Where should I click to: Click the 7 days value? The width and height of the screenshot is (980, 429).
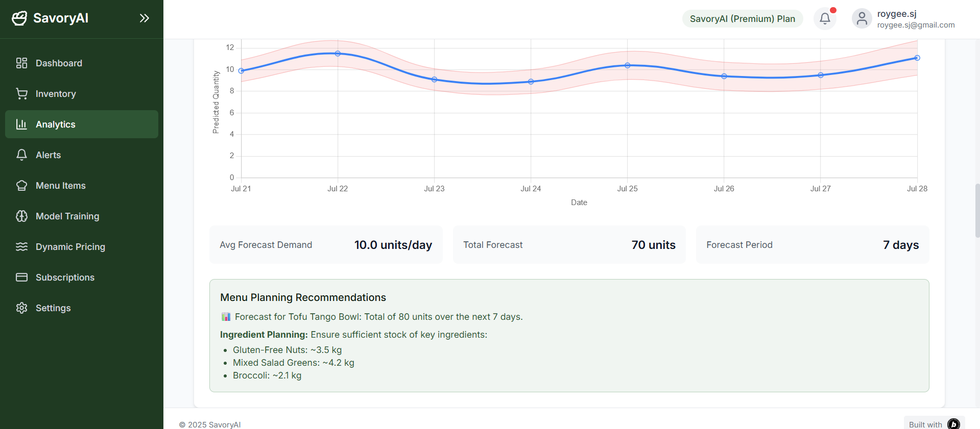tap(901, 245)
